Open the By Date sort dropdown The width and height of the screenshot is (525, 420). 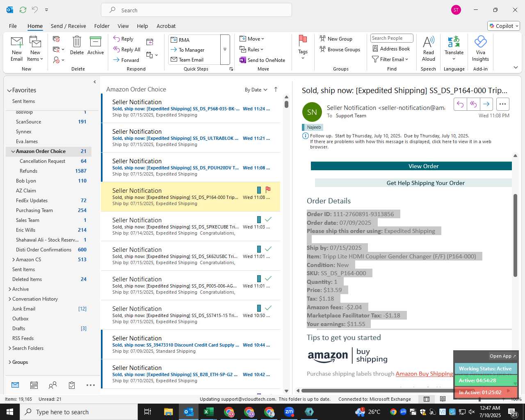point(256,90)
